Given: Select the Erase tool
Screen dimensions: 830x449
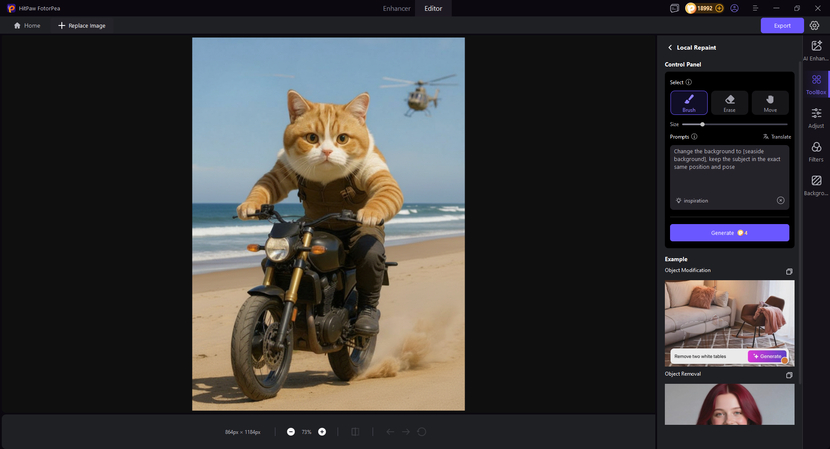Looking at the screenshot, I should pos(729,102).
